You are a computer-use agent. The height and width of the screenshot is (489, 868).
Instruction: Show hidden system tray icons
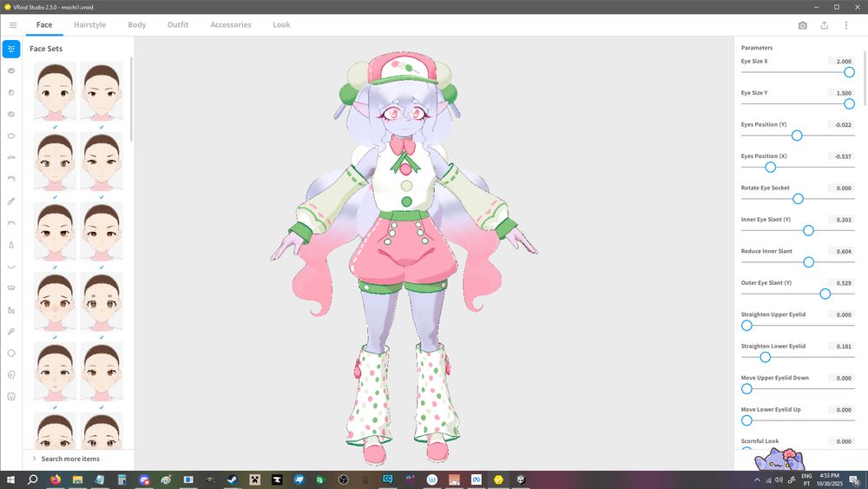pyautogui.click(x=757, y=479)
